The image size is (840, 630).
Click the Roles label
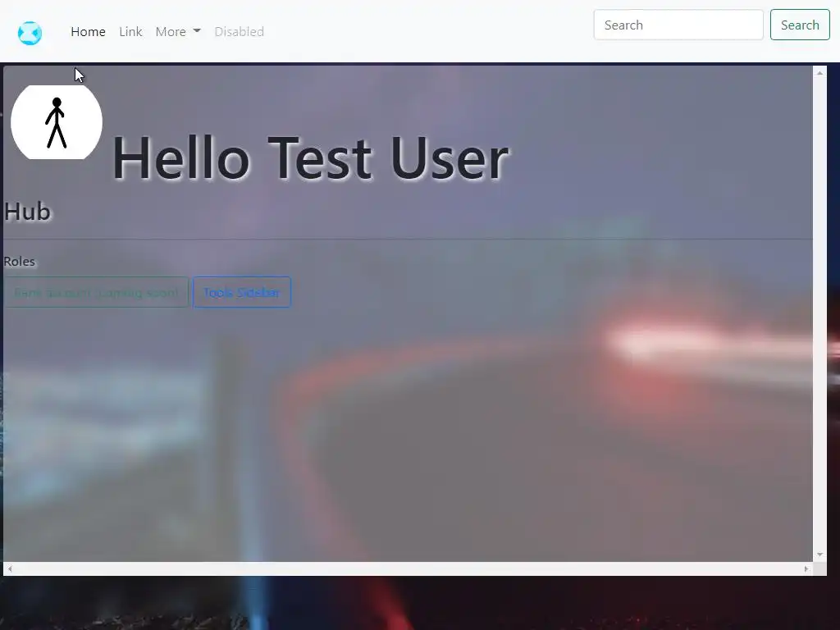click(x=20, y=262)
